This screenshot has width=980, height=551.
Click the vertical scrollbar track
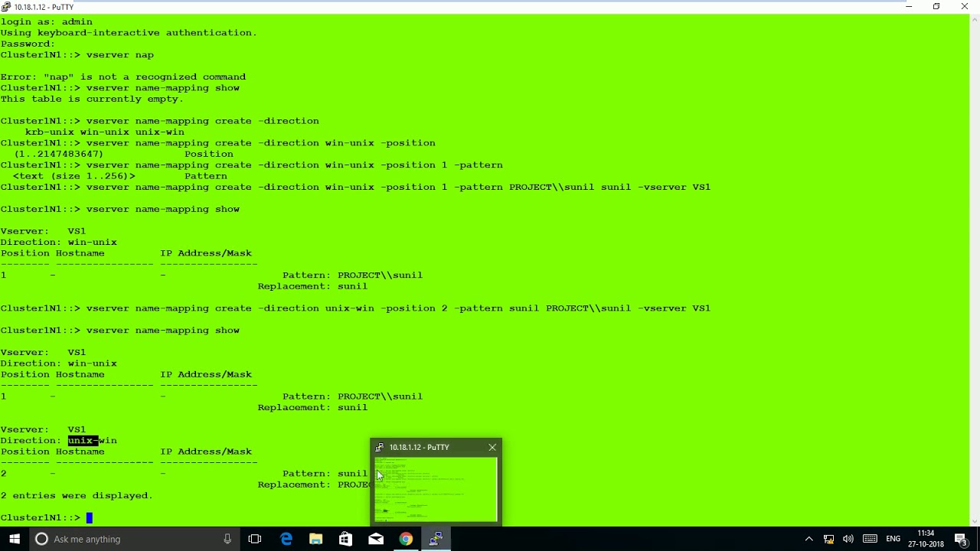975,269
